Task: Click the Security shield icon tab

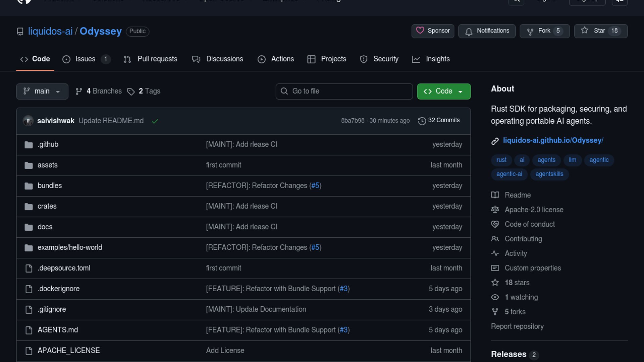Action: click(364, 59)
